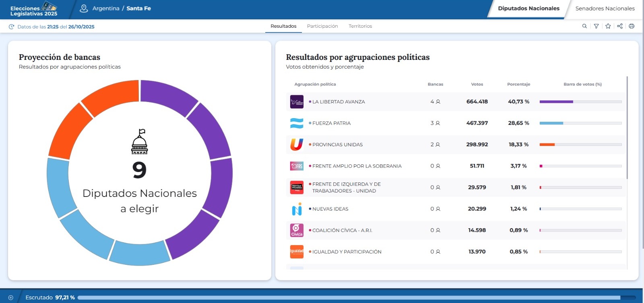Viewport: 644px width, 303px height.
Task: Select the Diputados Nacionales tab
Action: [x=528, y=8]
